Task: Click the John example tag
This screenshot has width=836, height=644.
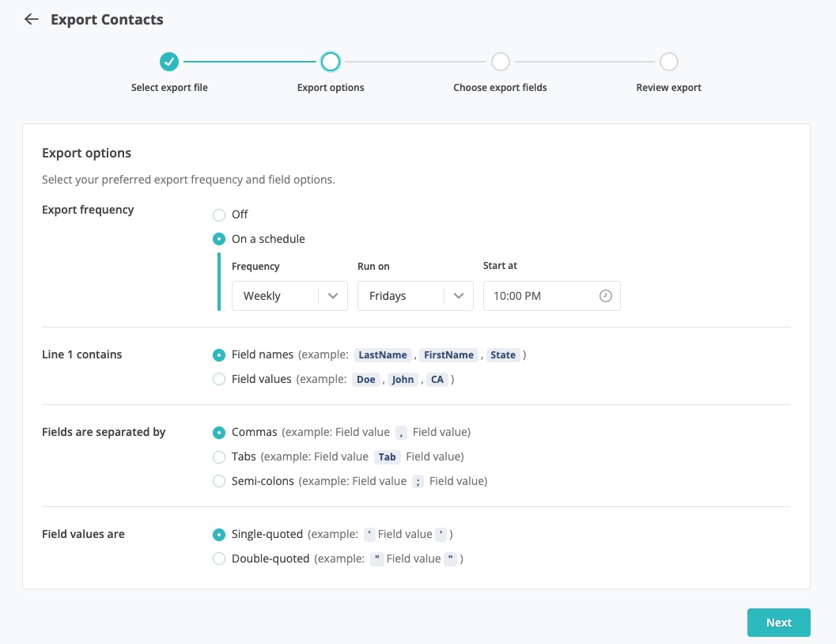Action: (x=403, y=379)
